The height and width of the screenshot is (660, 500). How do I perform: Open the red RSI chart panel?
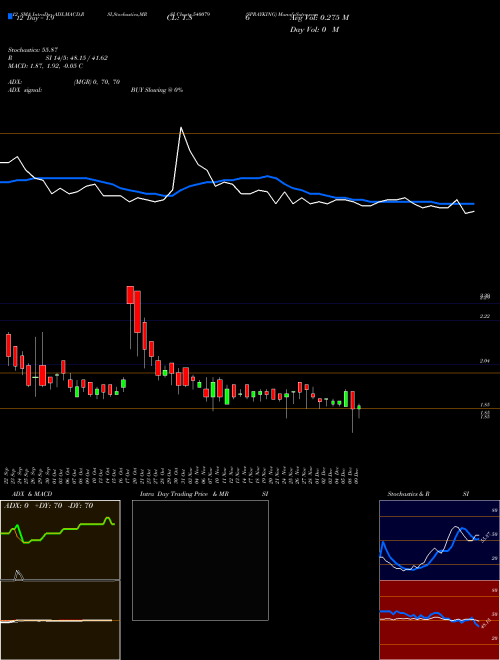point(439,620)
